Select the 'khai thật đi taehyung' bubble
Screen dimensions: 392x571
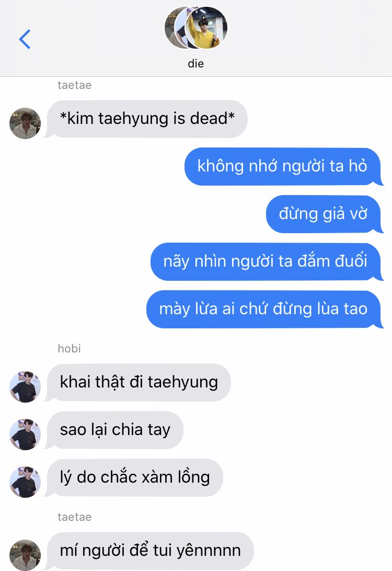click(138, 382)
